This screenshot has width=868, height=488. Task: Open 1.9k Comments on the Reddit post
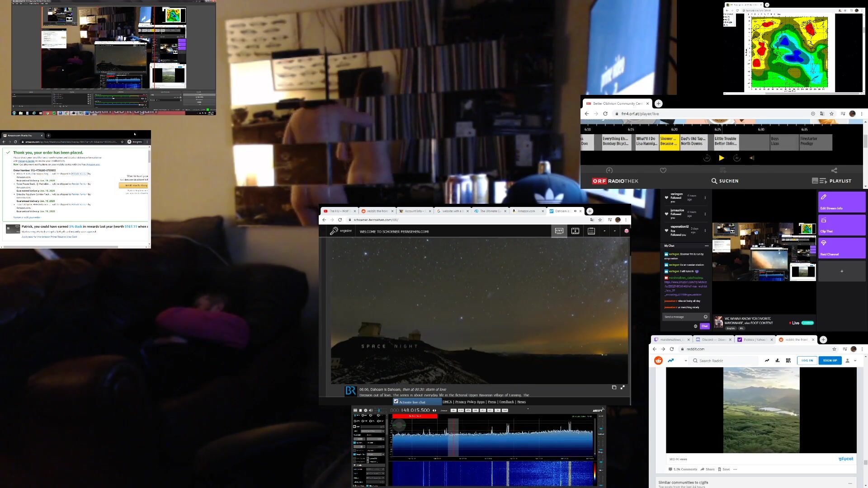tap(683, 469)
